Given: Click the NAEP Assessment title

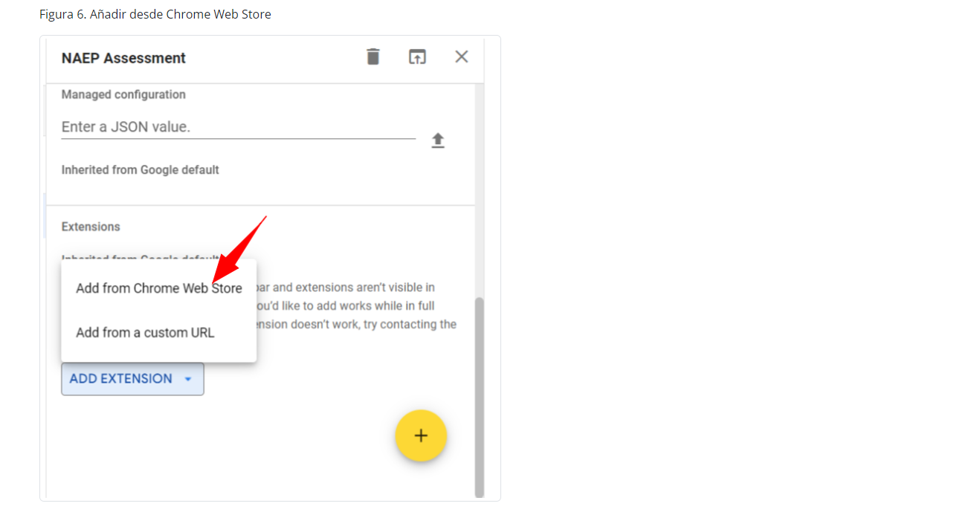Looking at the screenshot, I should 123,58.
